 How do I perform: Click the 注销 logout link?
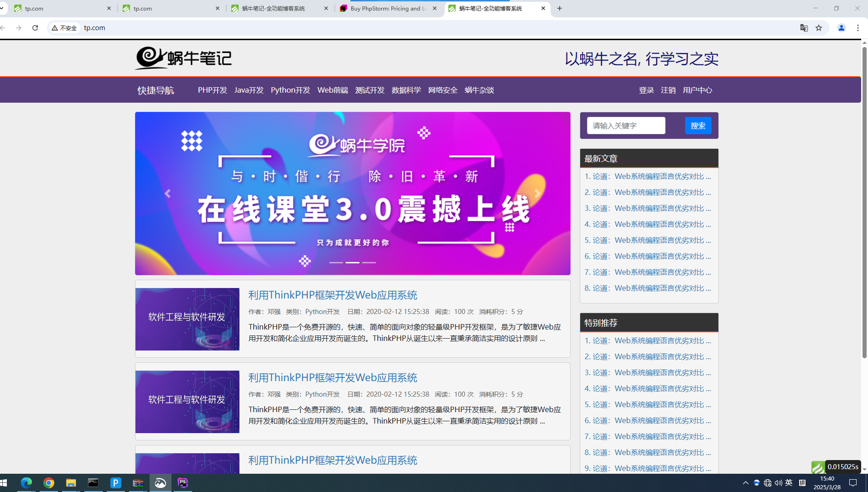click(x=668, y=90)
